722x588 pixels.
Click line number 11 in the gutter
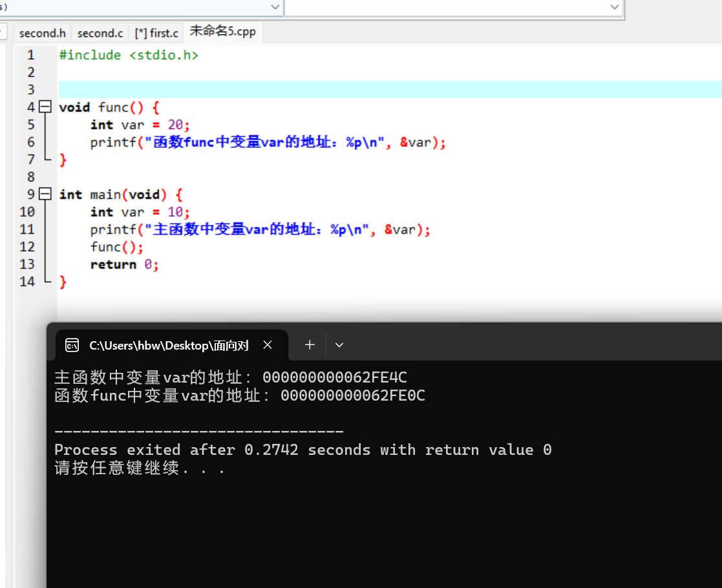tap(27, 229)
